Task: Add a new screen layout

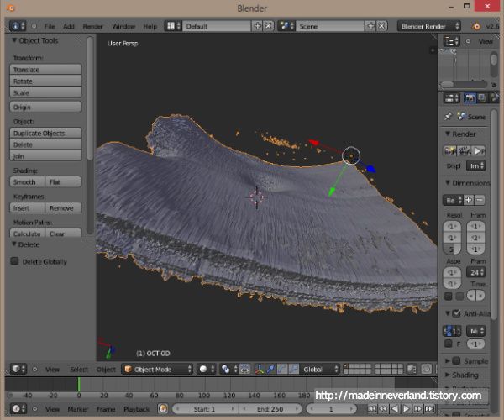Action: point(258,26)
